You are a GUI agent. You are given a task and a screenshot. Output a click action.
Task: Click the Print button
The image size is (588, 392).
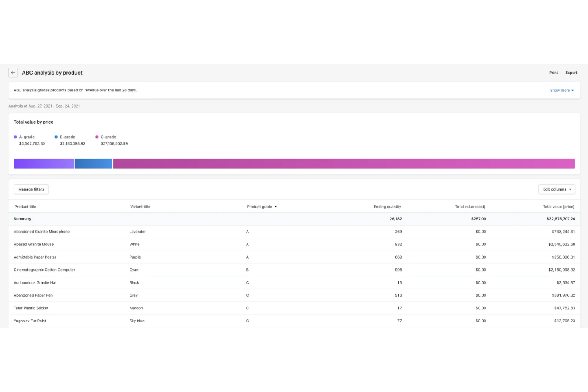click(553, 73)
